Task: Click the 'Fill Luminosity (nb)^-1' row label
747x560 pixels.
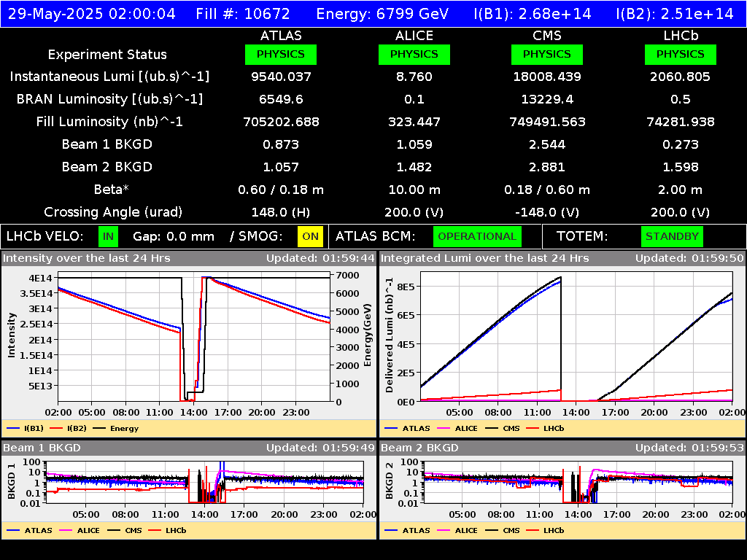Action: point(109,122)
